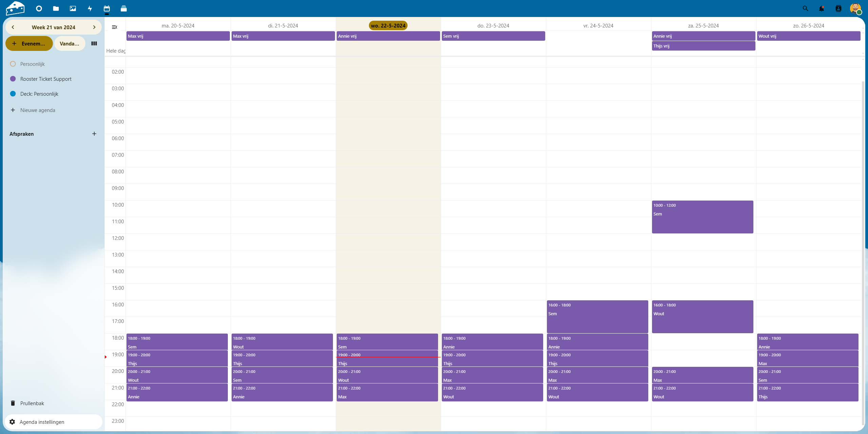Enable the Persoonlijk calendar
Screen dimensions: 868x434
point(13,64)
